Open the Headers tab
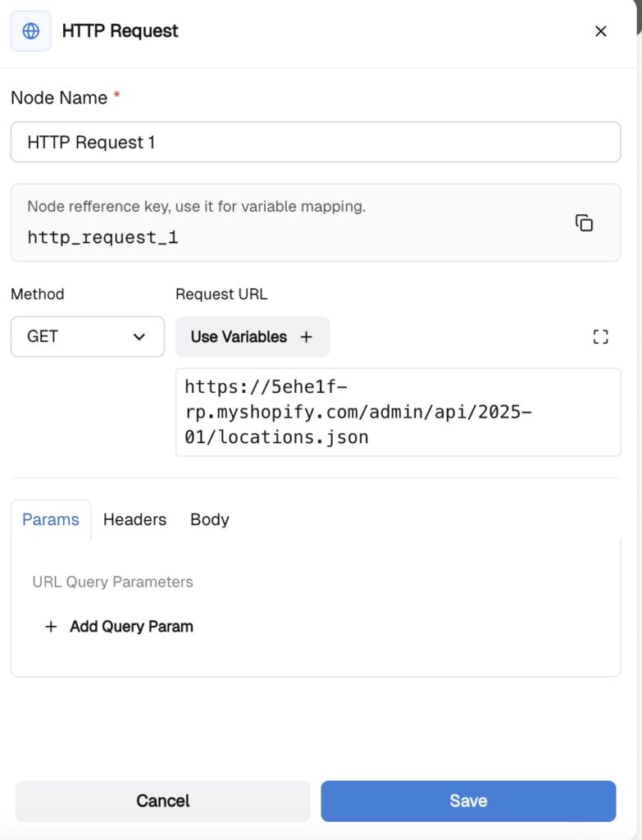This screenshot has height=840, width=642. point(134,519)
